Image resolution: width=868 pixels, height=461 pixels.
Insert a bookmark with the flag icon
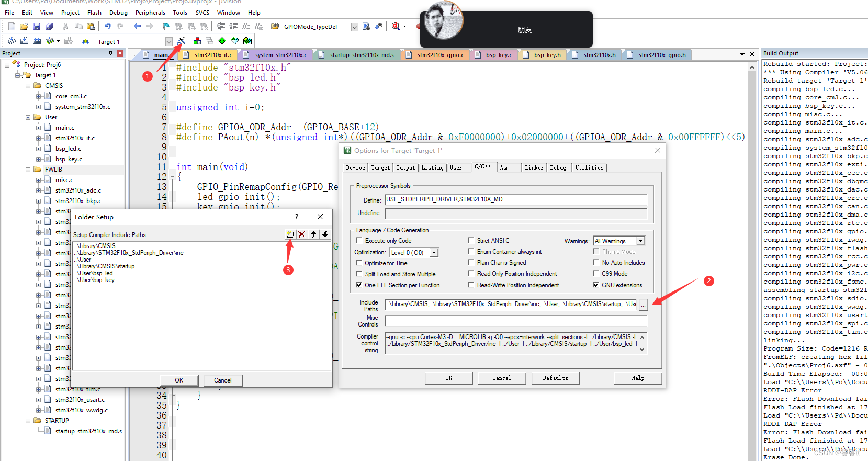pos(166,26)
